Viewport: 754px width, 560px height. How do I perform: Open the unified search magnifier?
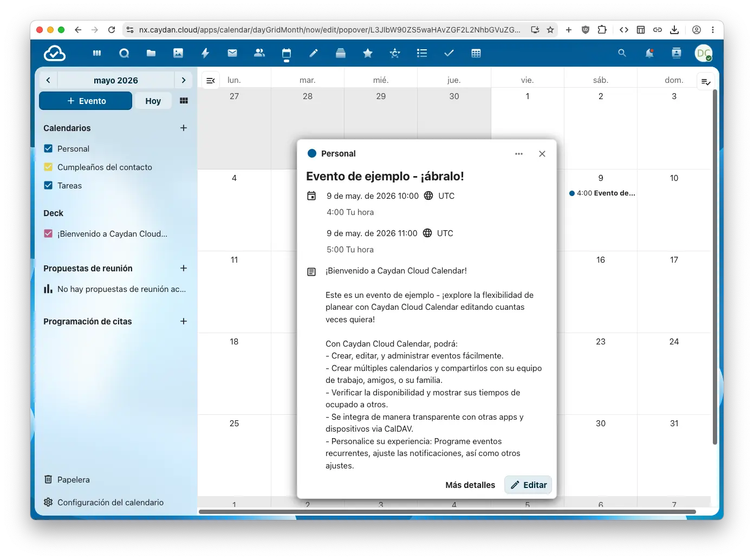(x=622, y=53)
